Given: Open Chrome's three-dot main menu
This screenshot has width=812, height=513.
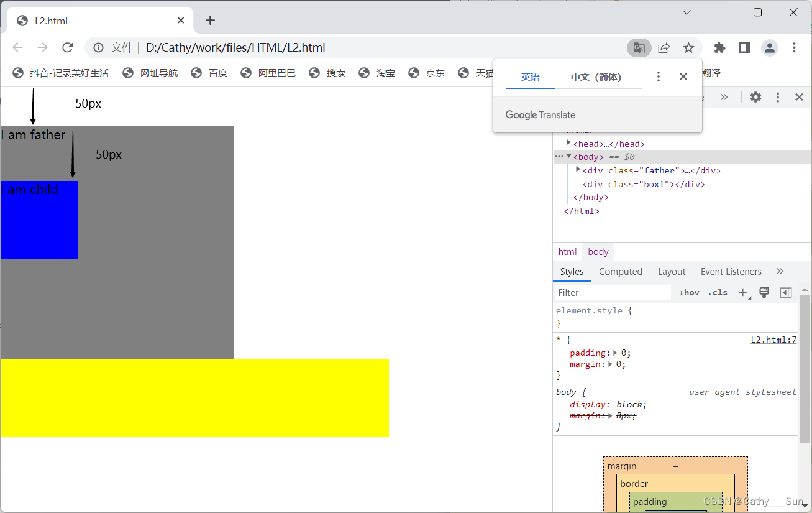Looking at the screenshot, I should tap(794, 48).
